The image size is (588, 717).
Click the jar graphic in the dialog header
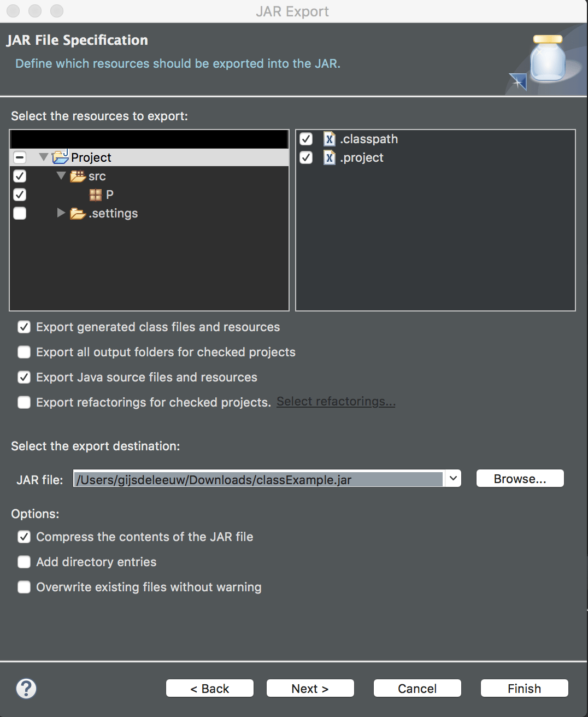546,57
